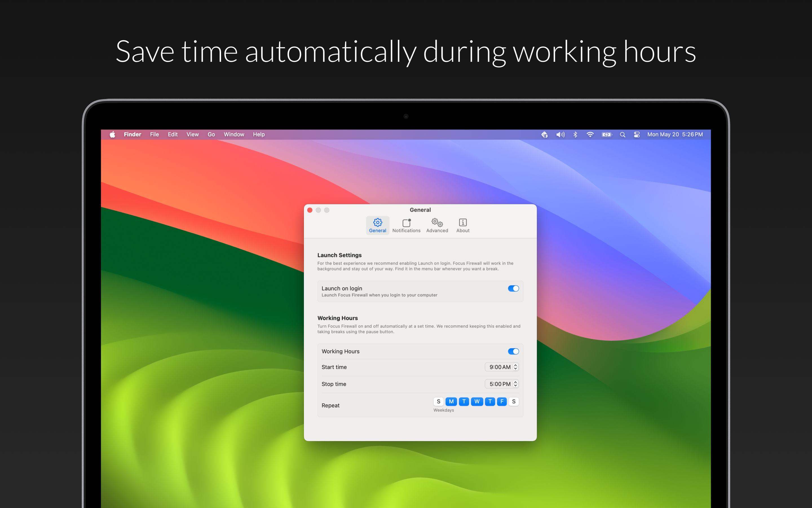Toggle Wednesday in the Repeat row

pos(477,402)
